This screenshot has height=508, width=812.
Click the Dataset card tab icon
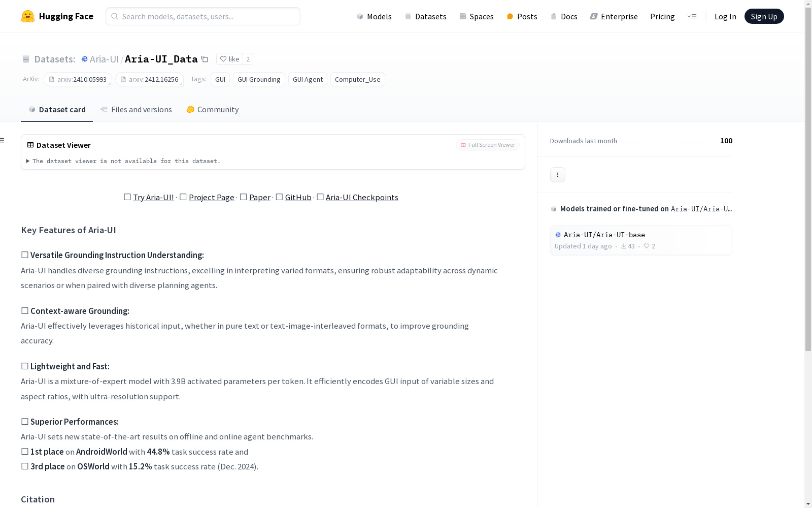(x=32, y=109)
